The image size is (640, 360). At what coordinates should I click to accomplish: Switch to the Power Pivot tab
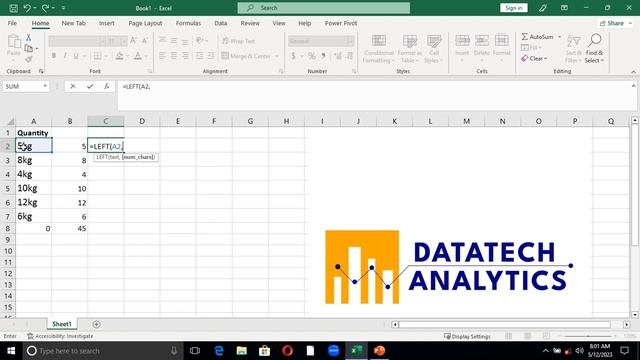pos(341,23)
